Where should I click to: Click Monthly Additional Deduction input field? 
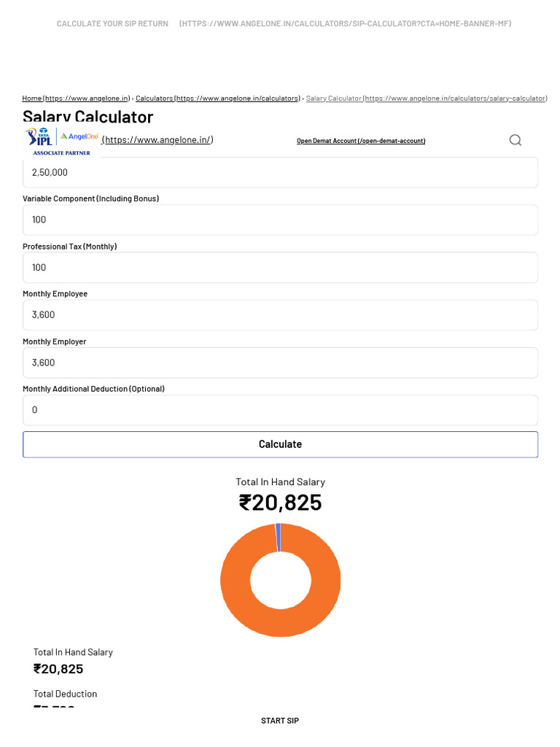(x=280, y=410)
